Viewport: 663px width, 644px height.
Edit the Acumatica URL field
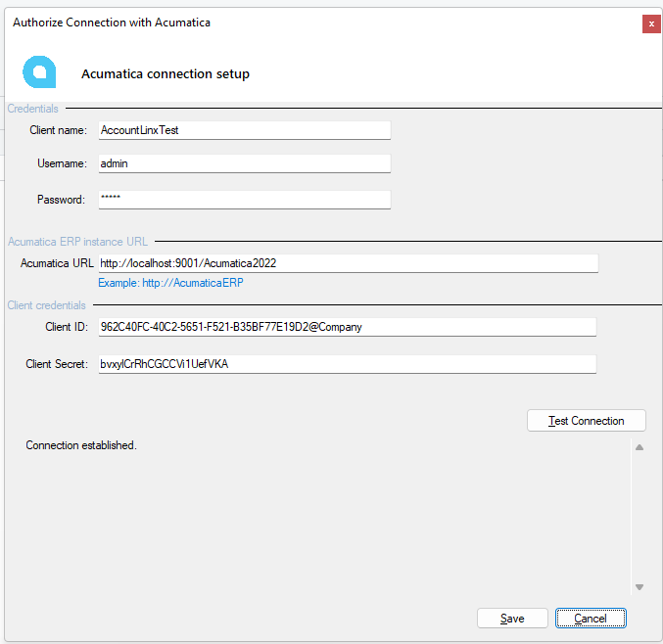point(349,263)
